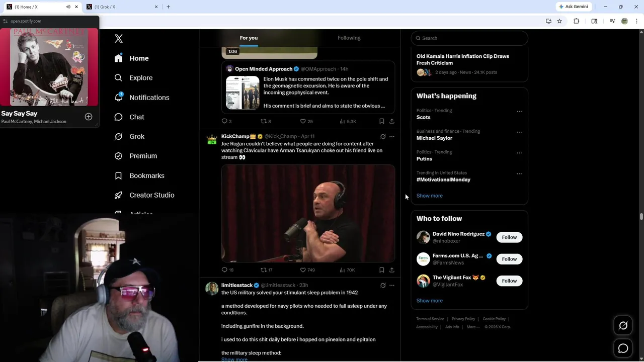Open Creator Studio in the sidebar
Image resolution: width=644 pixels, height=362 pixels.
click(x=144, y=195)
